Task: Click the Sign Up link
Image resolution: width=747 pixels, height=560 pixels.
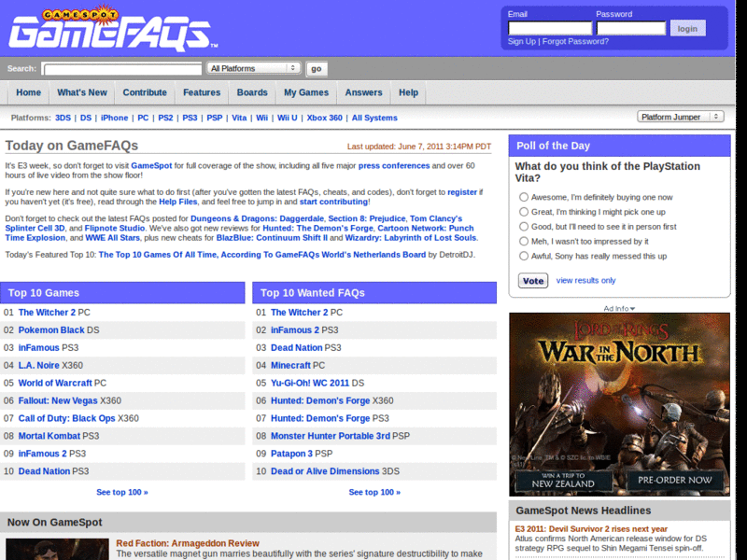Action: point(522,41)
